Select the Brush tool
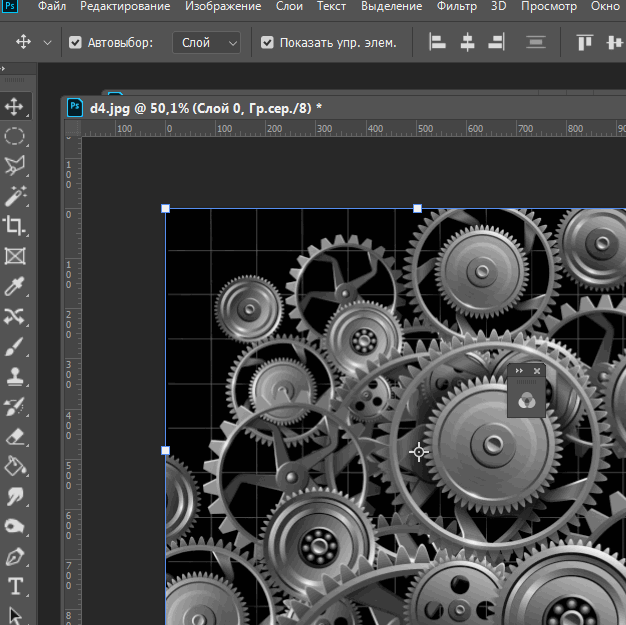The height and width of the screenshot is (625, 626). (14, 346)
